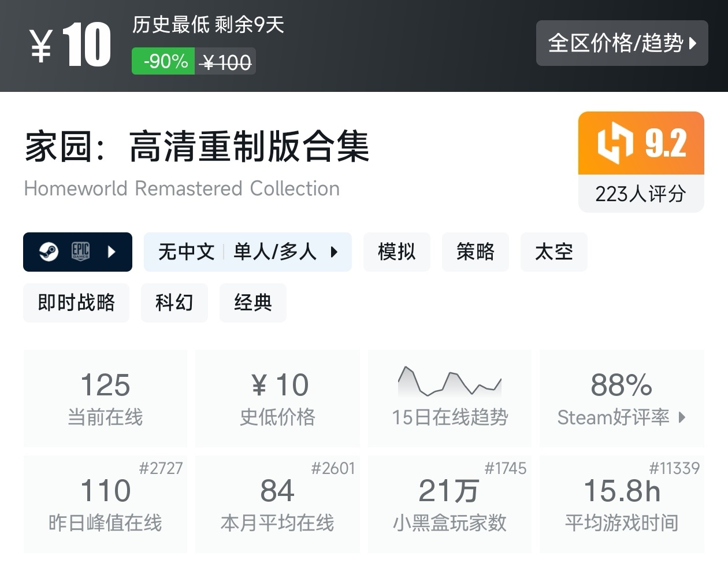Open the 全区价格/趋势 button

pyautogui.click(x=622, y=43)
